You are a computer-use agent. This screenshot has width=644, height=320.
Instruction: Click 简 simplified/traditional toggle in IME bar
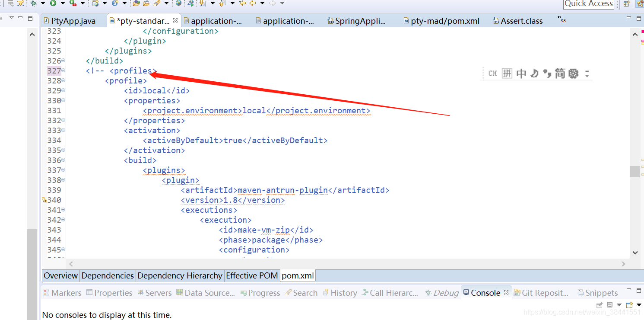point(560,74)
